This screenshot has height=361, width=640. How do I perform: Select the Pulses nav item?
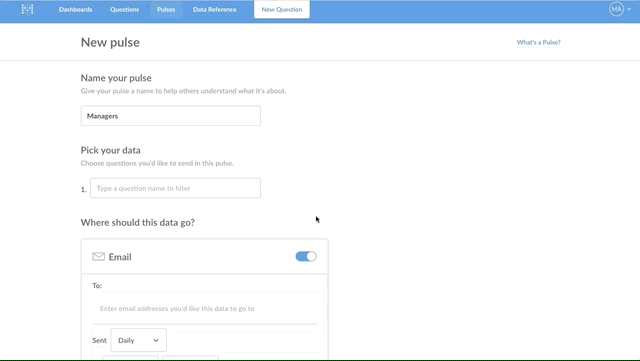pyautogui.click(x=166, y=9)
